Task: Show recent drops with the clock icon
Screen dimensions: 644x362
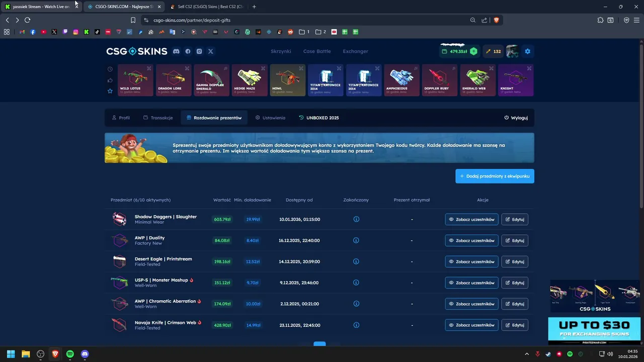Action: pyautogui.click(x=110, y=69)
